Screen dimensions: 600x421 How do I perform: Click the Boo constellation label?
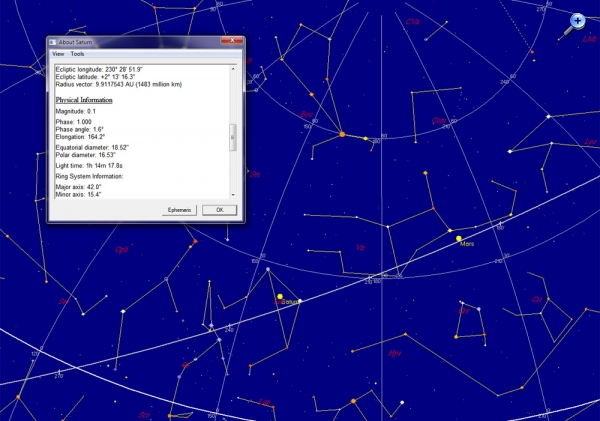pyautogui.click(x=306, y=115)
